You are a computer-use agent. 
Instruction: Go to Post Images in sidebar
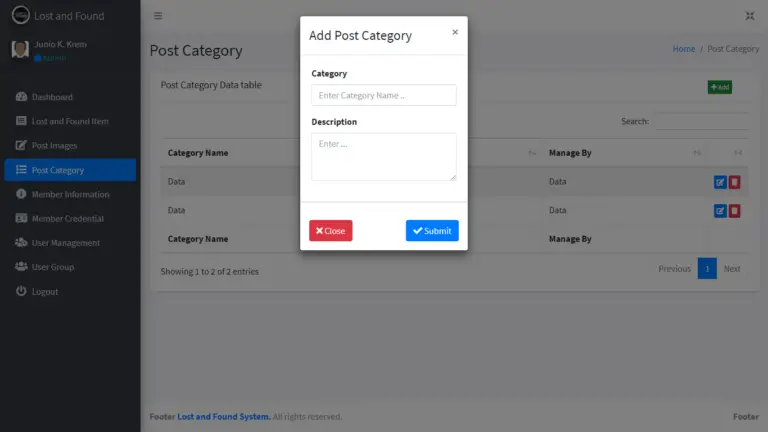click(x=70, y=145)
